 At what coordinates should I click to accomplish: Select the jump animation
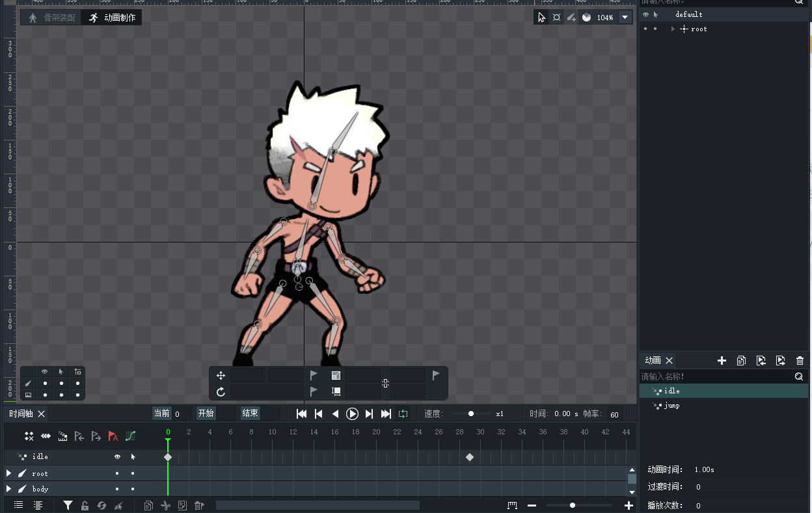[x=724, y=405]
